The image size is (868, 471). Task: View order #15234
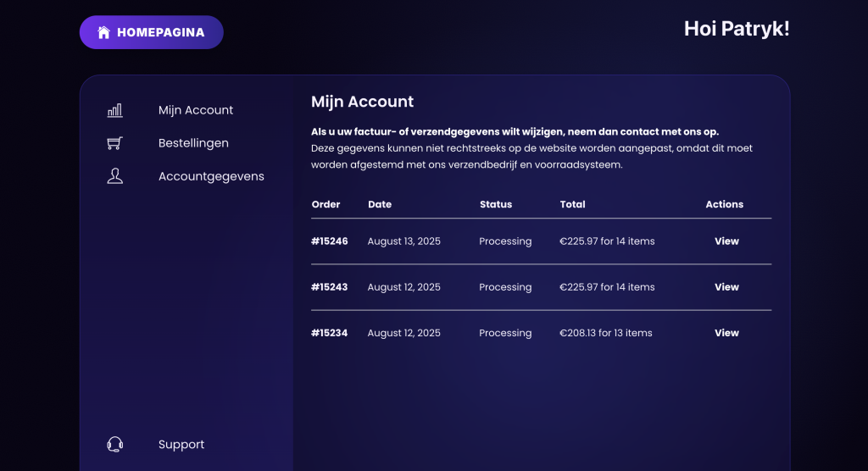pos(726,333)
